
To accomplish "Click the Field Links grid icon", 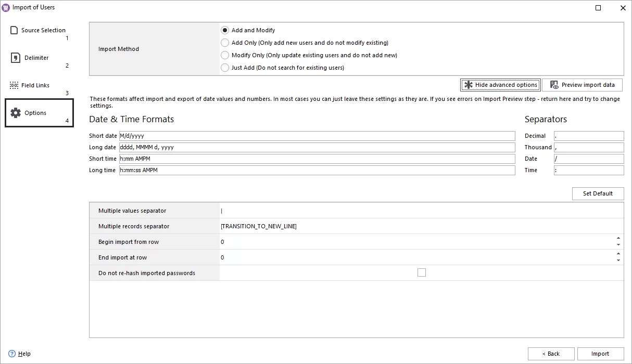I will (x=13, y=85).
